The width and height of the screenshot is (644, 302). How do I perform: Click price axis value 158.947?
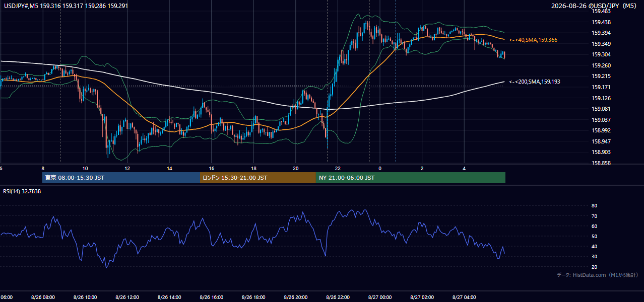[601, 142]
